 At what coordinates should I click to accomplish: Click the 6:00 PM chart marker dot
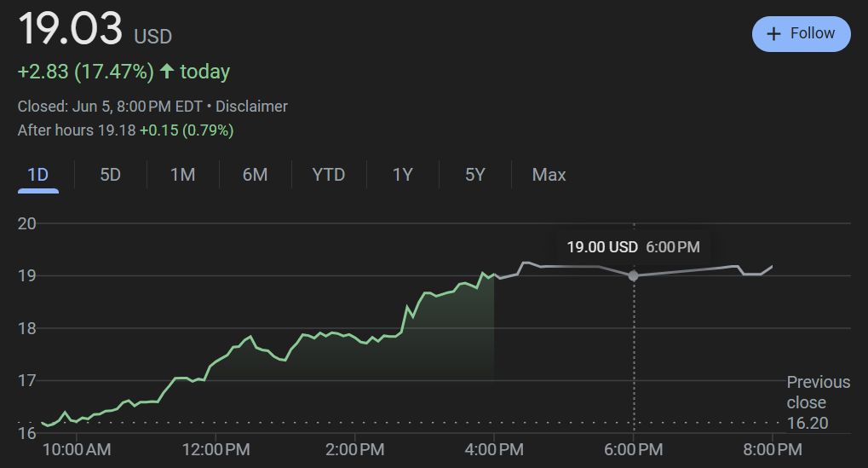click(633, 275)
